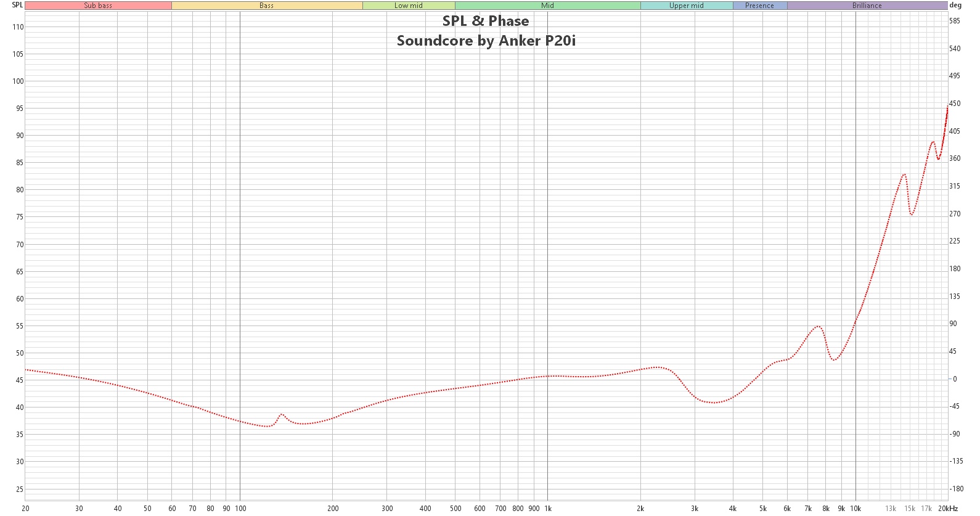
Task: Select the 4k frequency axis label
Action: point(733,509)
